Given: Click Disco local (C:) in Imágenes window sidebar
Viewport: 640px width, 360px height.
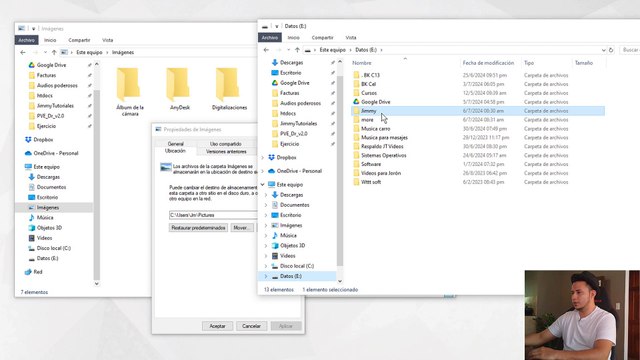Looking at the screenshot, I should pyautogui.click(x=53, y=248).
